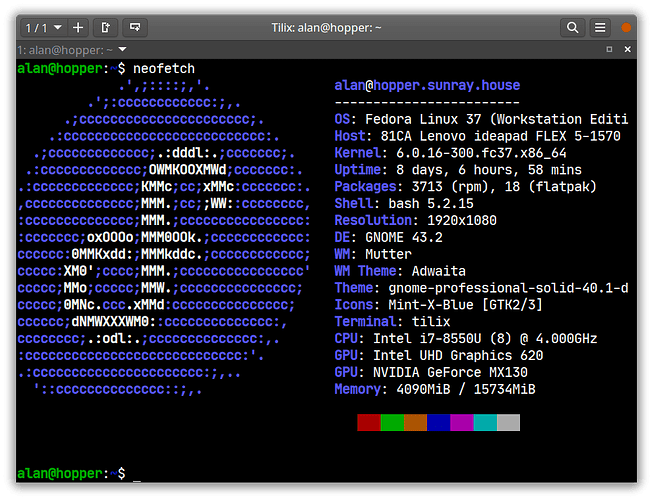Click the orange window close button

pyautogui.click(x=627, y=28)
